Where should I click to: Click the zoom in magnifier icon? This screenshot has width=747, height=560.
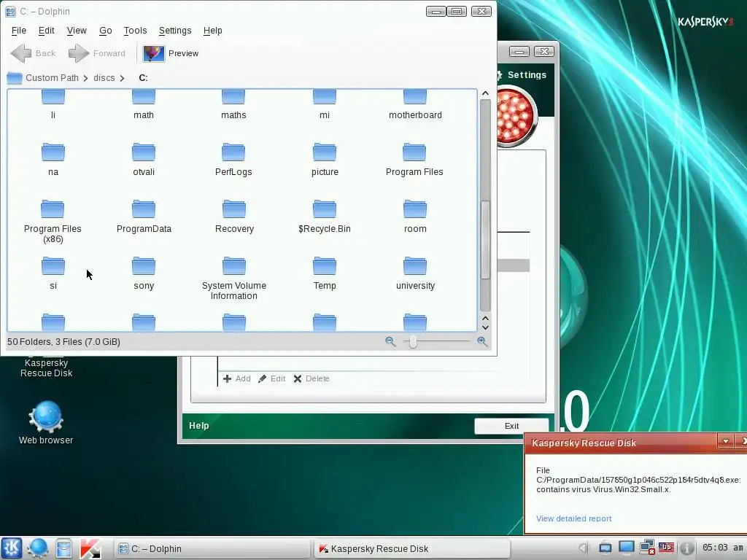482,341
